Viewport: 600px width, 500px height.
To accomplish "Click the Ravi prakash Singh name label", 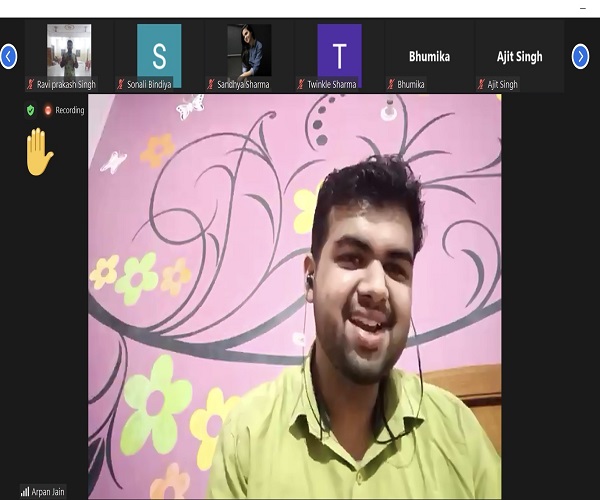I will 66,85.
